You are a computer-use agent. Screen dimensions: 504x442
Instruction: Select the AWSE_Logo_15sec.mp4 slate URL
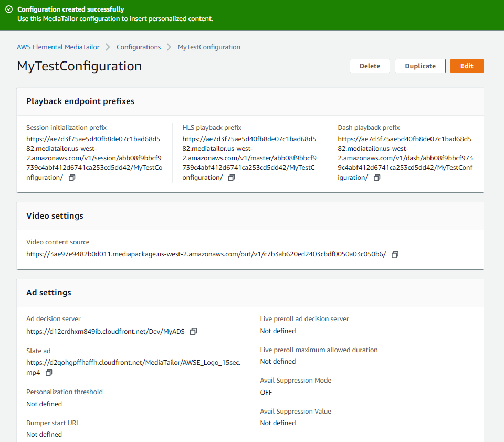(x=133, y=367)
